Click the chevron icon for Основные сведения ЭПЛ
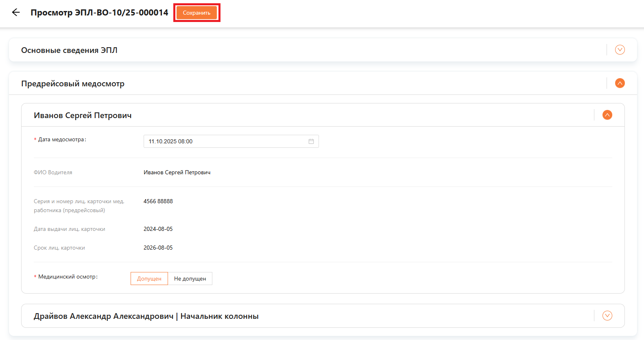 (620, 50)
